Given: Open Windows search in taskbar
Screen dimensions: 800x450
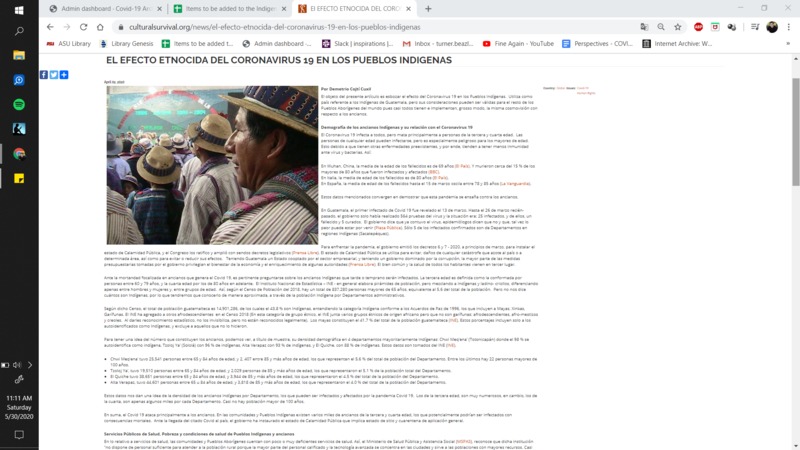Looking at the screenshot, I should (19, 32).
